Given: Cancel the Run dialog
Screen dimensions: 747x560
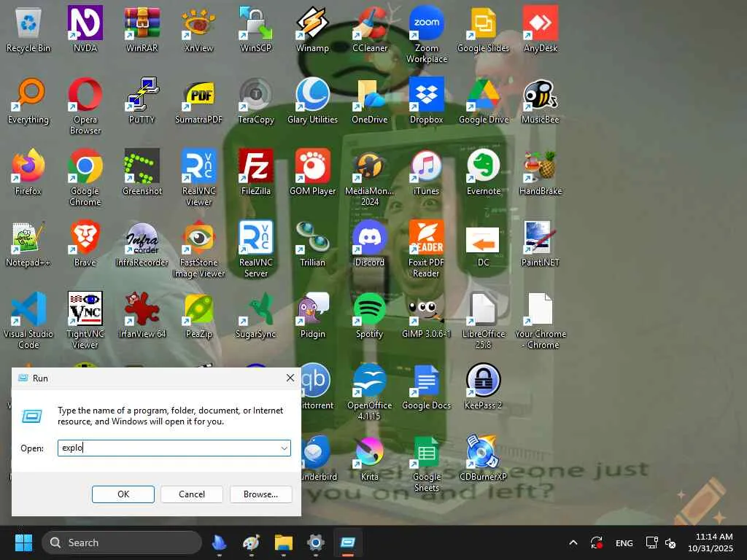Looking at the screenshot, I should pos(192,494).
